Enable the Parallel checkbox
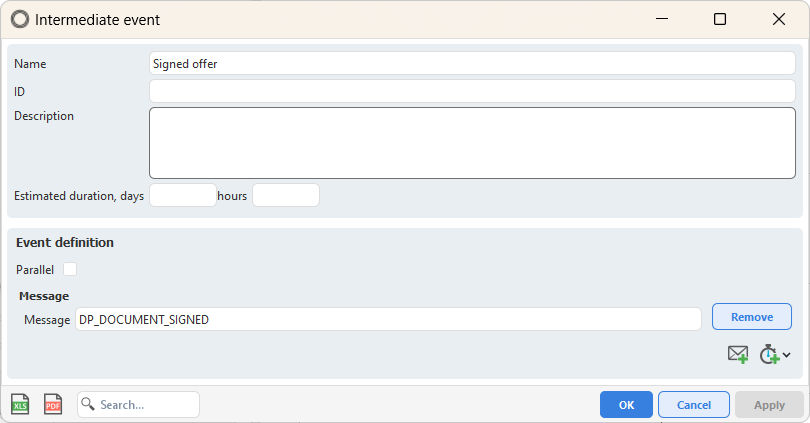 click(70, 269)
